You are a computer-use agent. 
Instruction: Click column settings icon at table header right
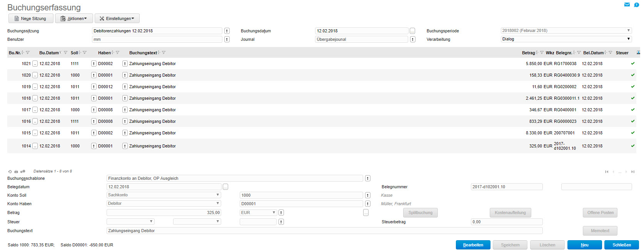[x=638, y=53]
